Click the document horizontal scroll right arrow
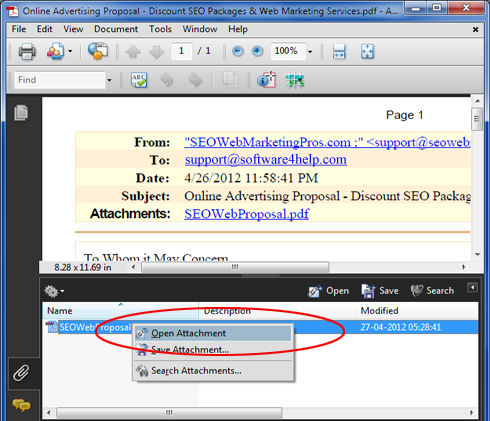Screen dimensions: 490x421 tap(464, 267)
